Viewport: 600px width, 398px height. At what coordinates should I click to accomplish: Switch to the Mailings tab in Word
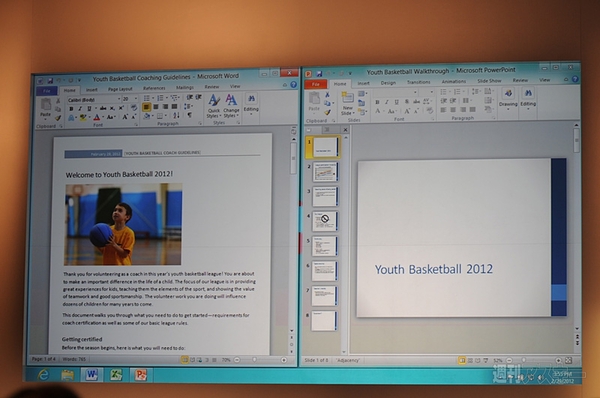185,87
